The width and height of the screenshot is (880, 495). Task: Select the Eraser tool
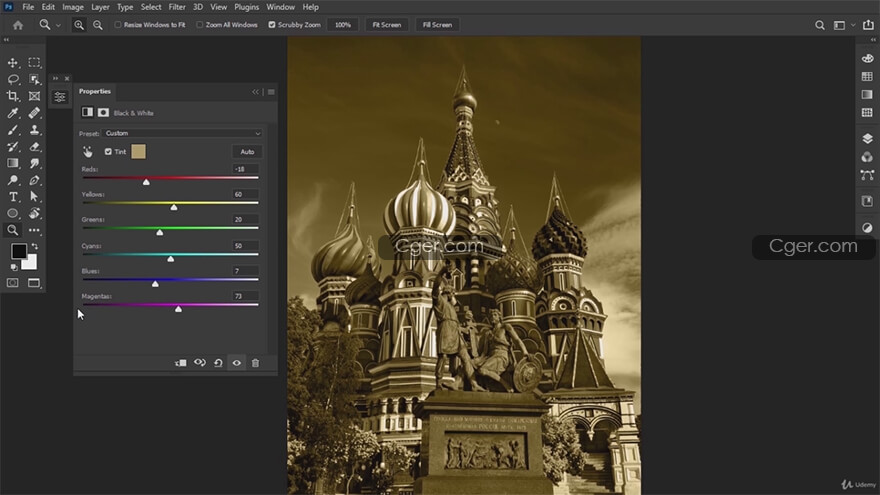(x=34, y=146)
